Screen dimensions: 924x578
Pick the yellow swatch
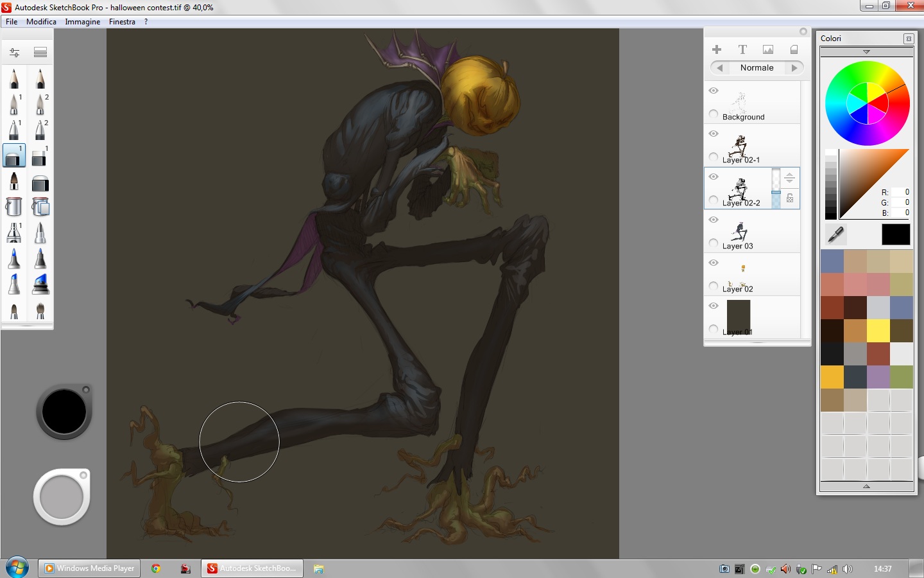click(878, 331)
